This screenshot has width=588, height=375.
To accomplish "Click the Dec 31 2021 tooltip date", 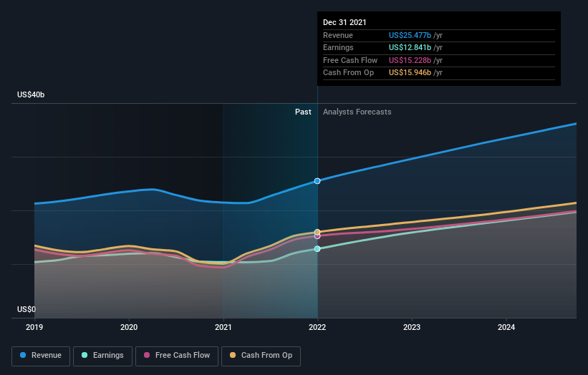I will point(344,22).
